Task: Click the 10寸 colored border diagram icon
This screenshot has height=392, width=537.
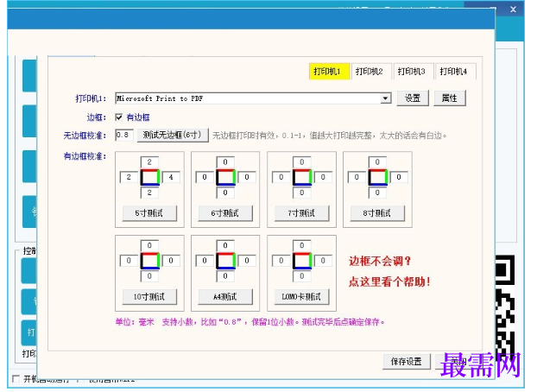Action: point(150,261)
